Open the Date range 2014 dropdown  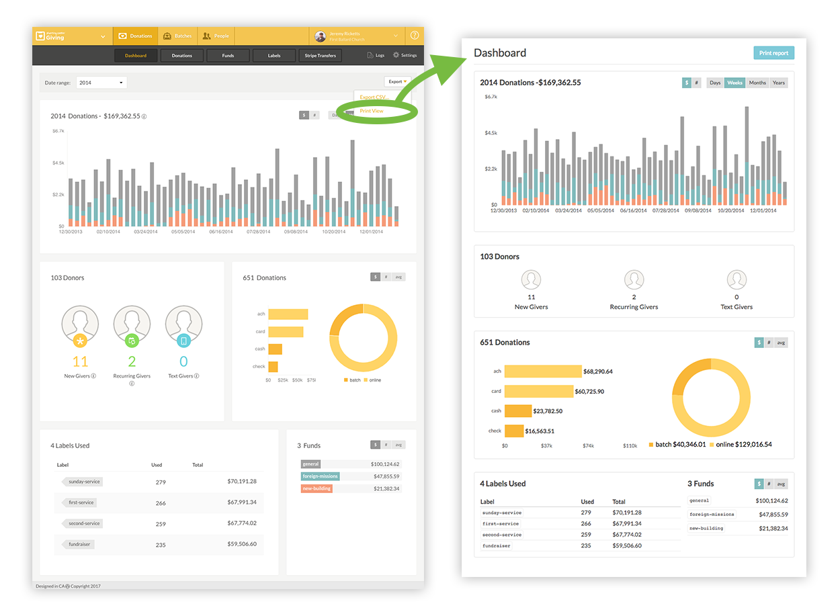[101, 83]
